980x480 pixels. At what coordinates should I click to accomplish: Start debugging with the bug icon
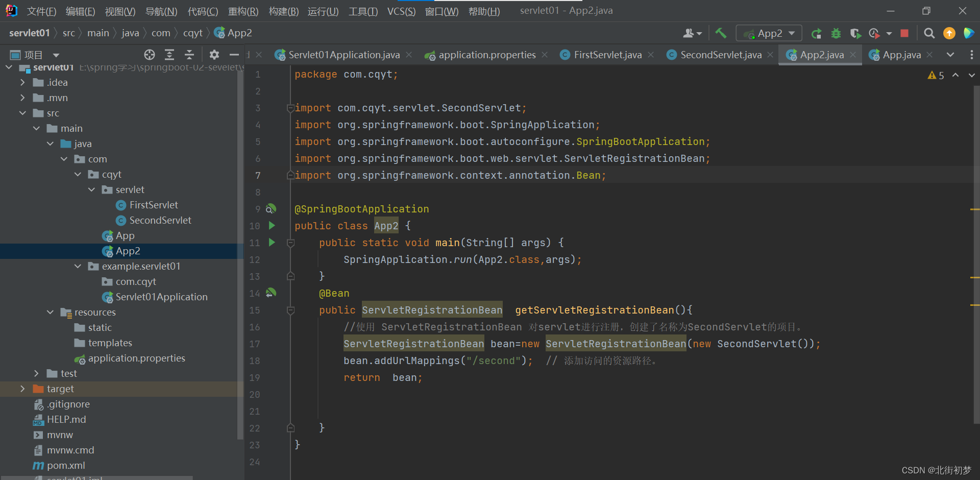pyautogui.click(x=836, y=33)
